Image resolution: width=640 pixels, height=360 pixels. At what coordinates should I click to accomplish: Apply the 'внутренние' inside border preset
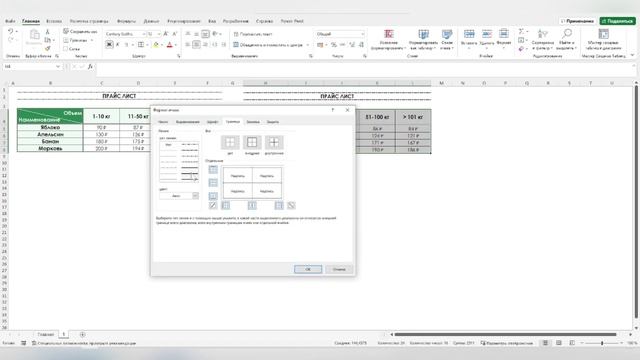pyautogui.click(x=274, y=142)
